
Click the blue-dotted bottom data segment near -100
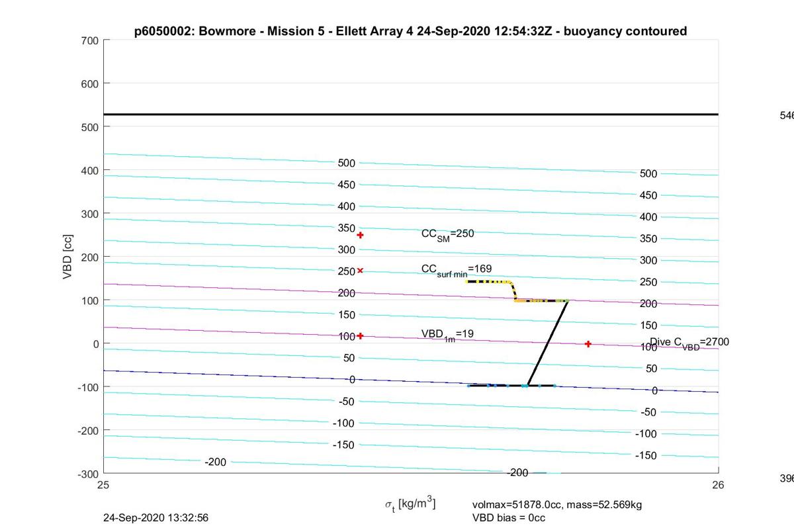coord(511,385)
